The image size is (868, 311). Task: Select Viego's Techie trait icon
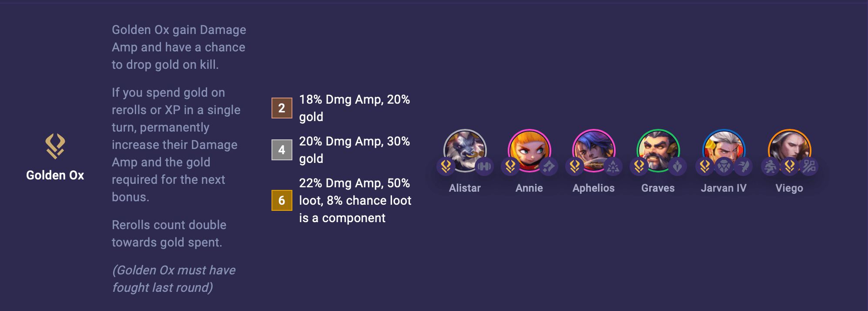[x=810, y=166]
